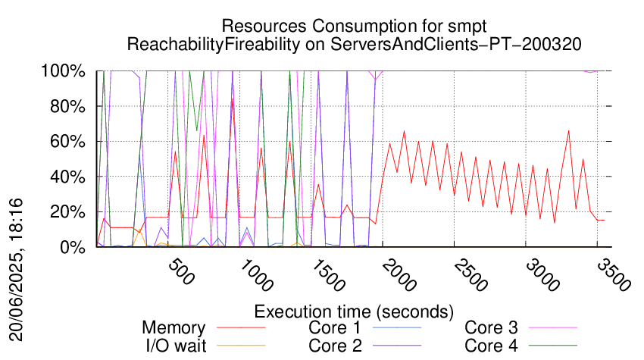Click the date stamp '20/06/2025, 18:16'
This screenshot has height=360, width=644.
[16, 270]
